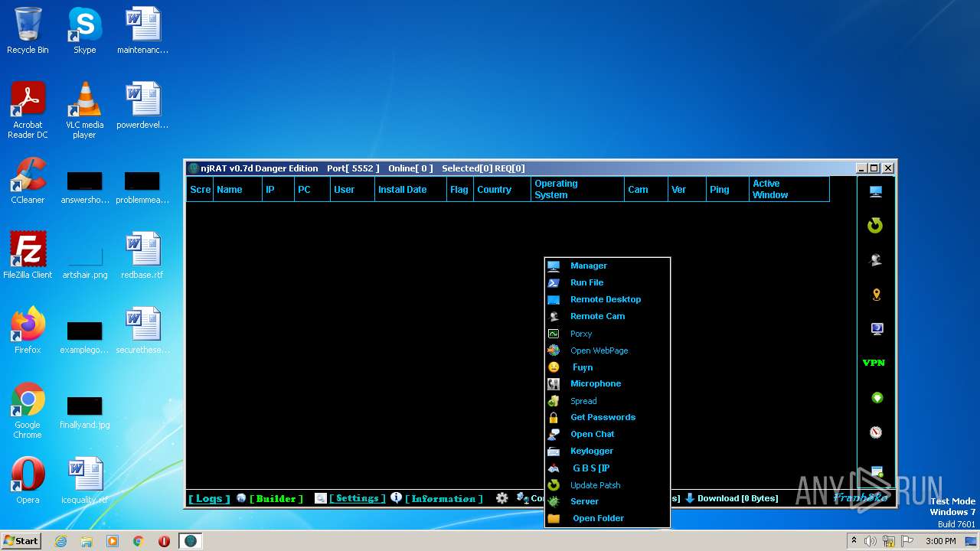Click the orange location pin sidebar icon

[x=877, y=295]
